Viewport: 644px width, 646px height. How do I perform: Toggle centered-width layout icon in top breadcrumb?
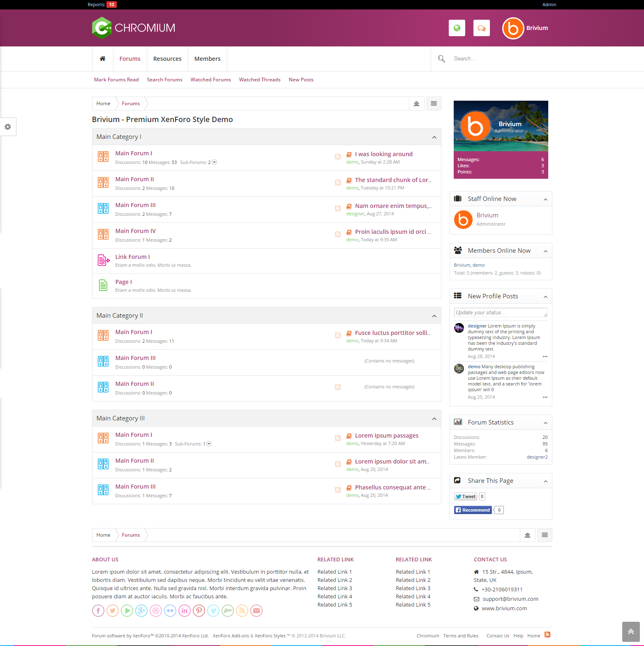pyautogui.click(x=416, y=104)
